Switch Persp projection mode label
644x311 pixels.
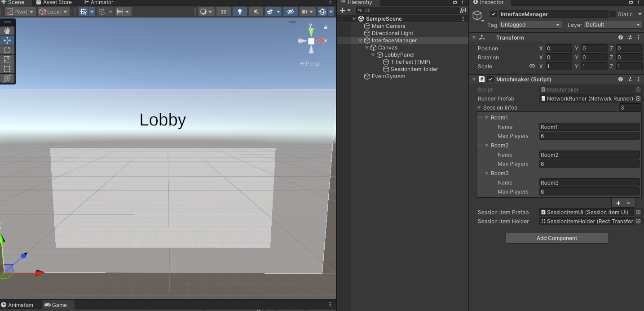(310, 64)
